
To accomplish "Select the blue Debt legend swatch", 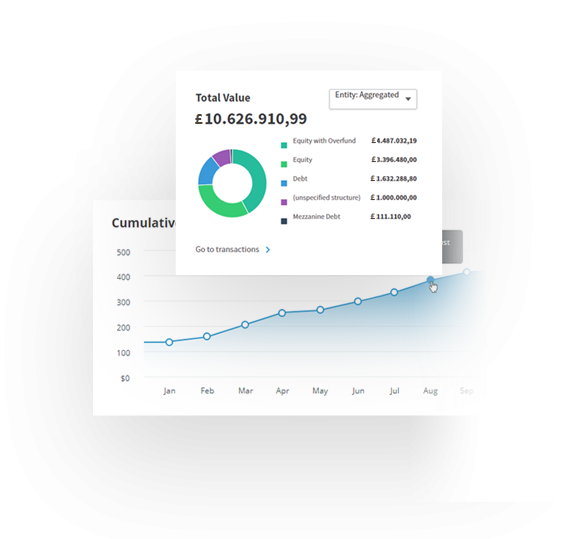I will (284, 183).
